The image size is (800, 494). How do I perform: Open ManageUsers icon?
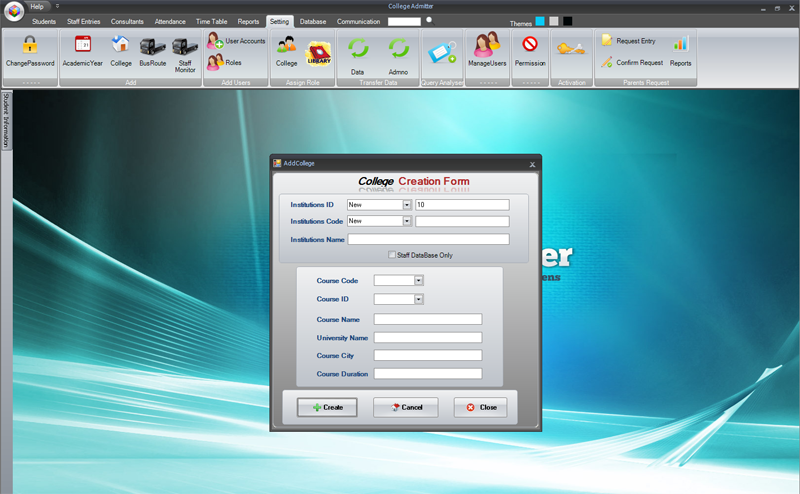click(x=487, y=44)
